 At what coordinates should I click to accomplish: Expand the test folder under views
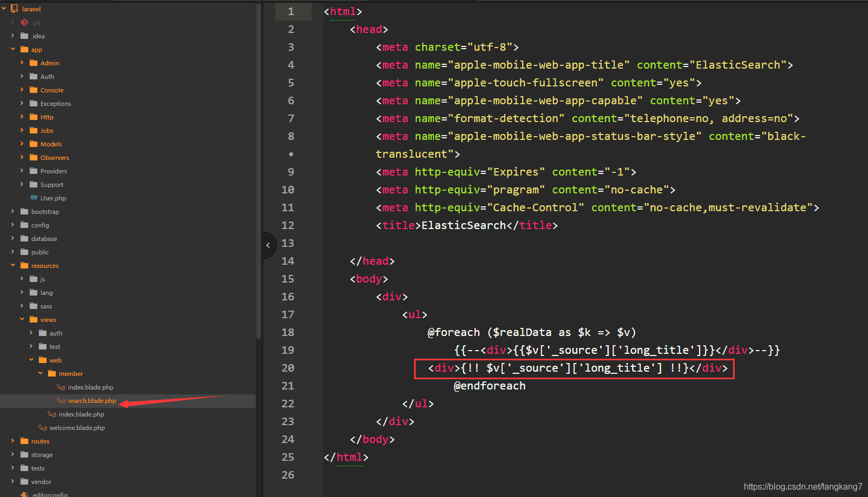31,346
